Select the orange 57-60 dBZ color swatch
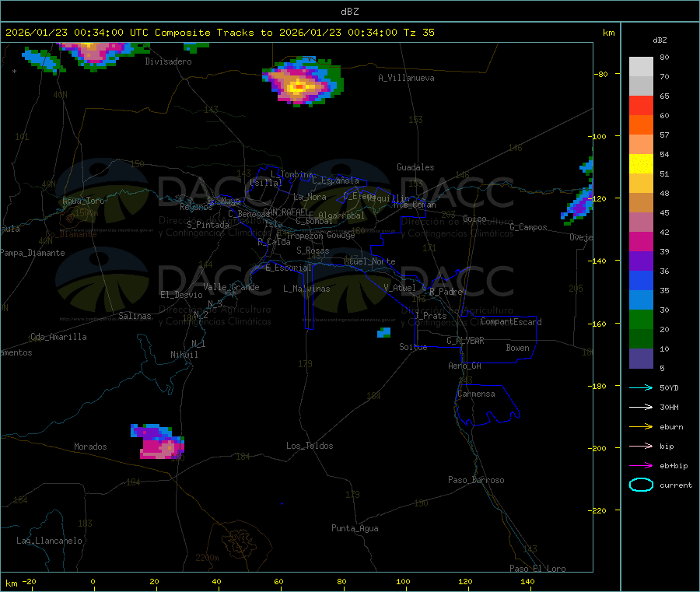Image resolution: width=700 pixels, height=592 pixels. click(x=641, y=125)
